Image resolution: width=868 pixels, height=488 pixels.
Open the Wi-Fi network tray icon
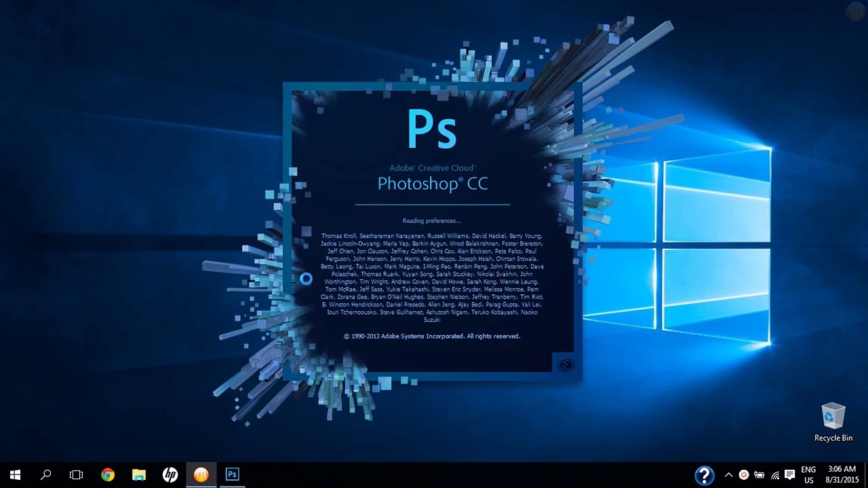click(x=774, y=475)
